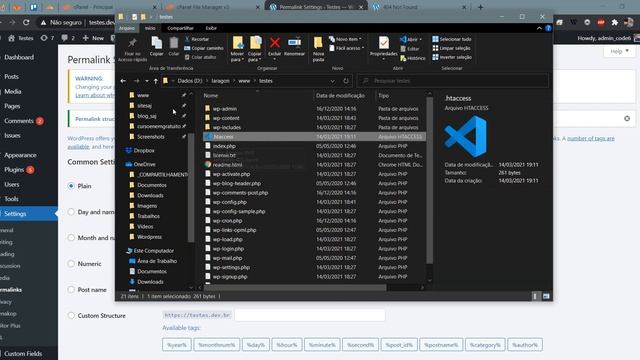Viewport: 640px width, 360px height.
Task: Switch to large icons view in status bar
Action: click(546, 296)
